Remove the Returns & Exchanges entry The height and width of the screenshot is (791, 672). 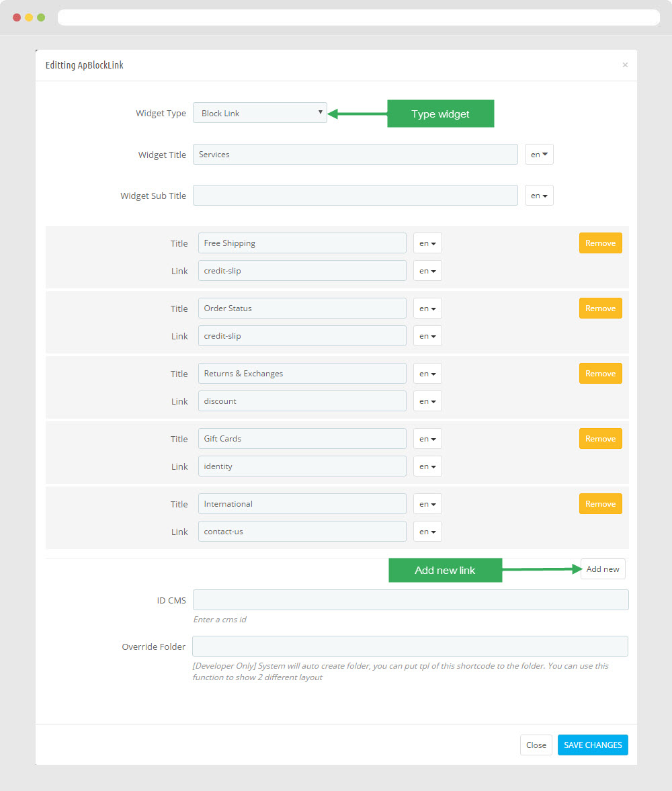(600, 373)
